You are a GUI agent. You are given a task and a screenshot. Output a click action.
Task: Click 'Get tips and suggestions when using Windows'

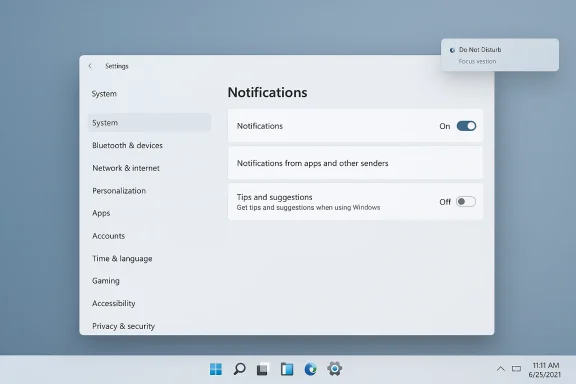coord(308,208)
